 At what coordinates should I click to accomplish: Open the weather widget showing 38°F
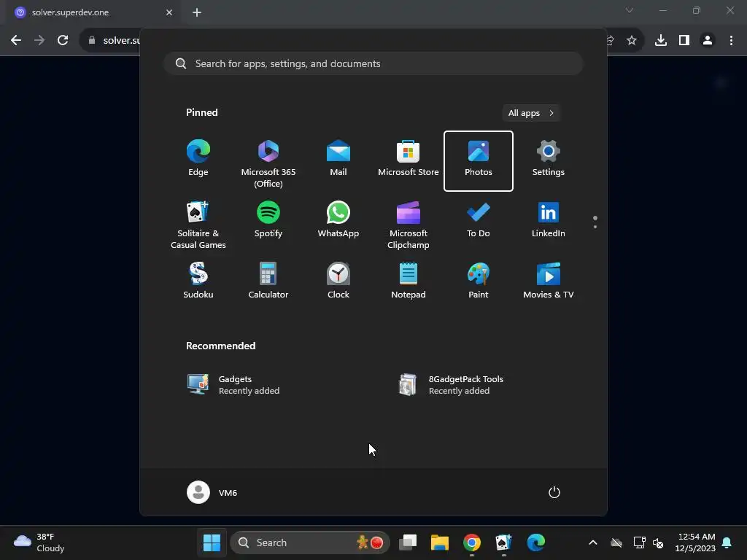(39, 542)
